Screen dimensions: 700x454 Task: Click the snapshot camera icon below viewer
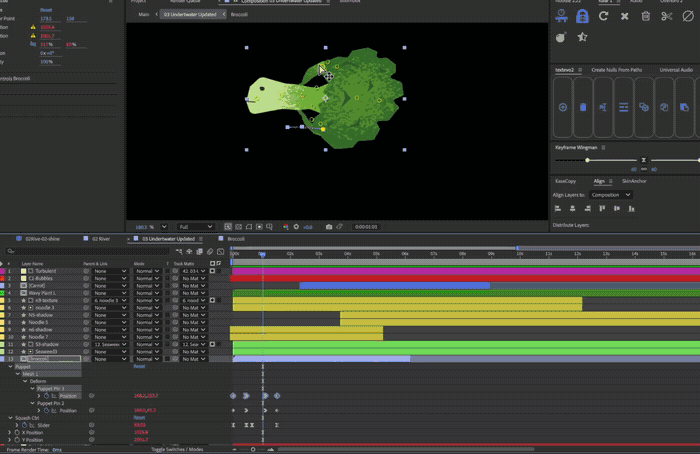click(x=329, y=227)
